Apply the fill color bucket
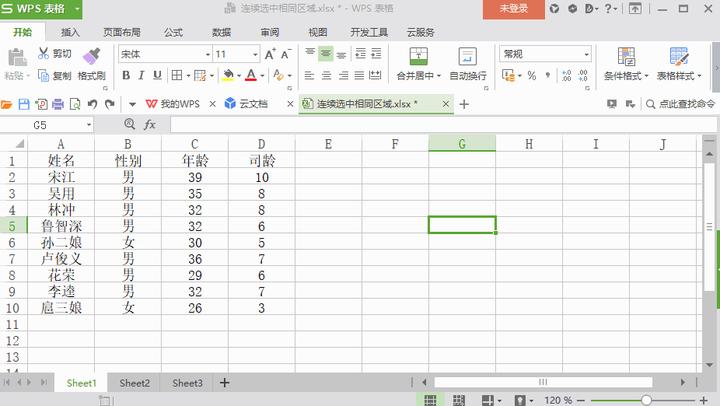720x406 pixels. (228, 75)
